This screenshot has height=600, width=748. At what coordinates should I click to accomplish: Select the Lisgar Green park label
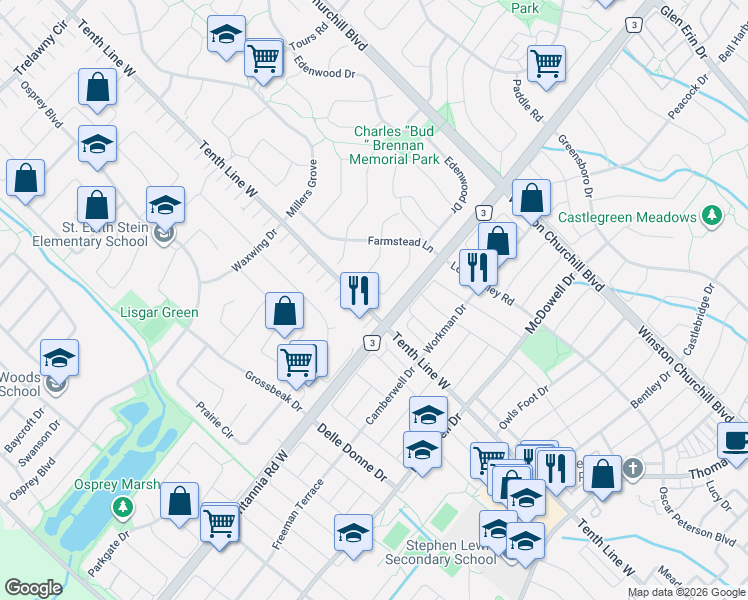159,312
